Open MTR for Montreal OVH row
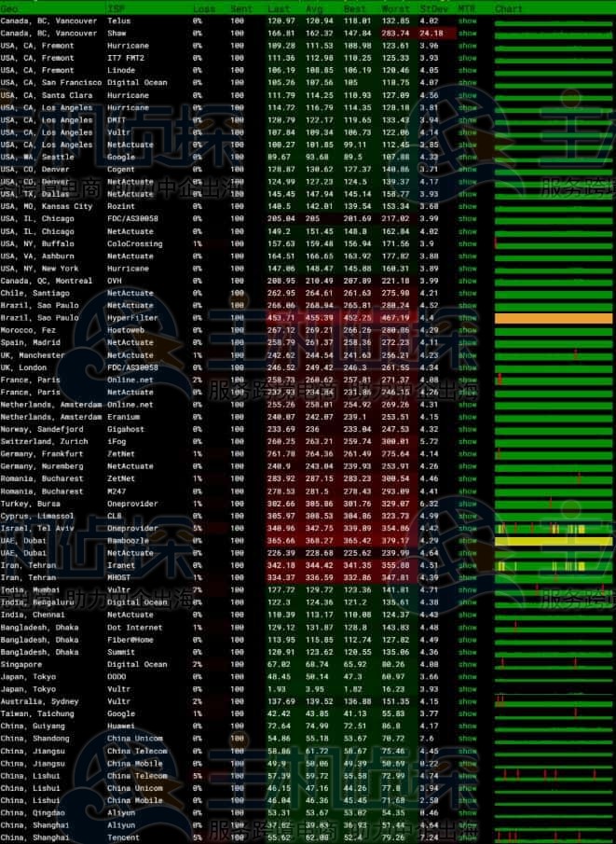Viewport: 616px width, 844px height. pos(467,281)
